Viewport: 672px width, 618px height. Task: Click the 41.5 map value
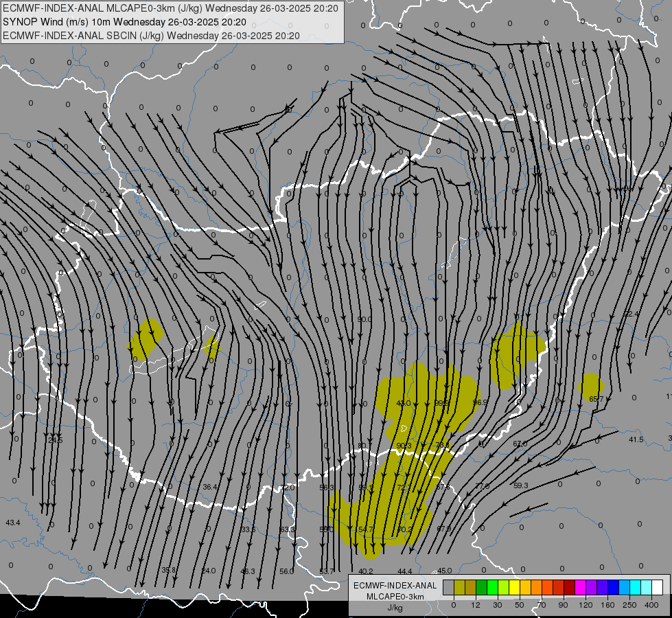636,439
